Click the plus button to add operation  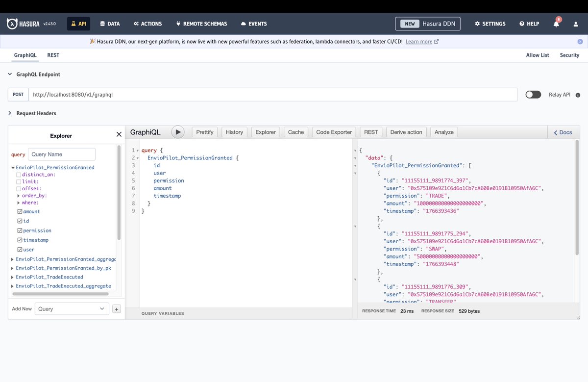click(x=117, y=309)
